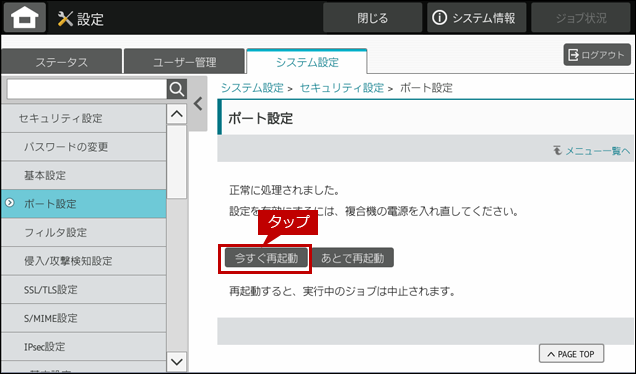Open システム情報 info button
The height and width of the screenshot is (374, 636).
pyautogui.click(x=476, y=18)
